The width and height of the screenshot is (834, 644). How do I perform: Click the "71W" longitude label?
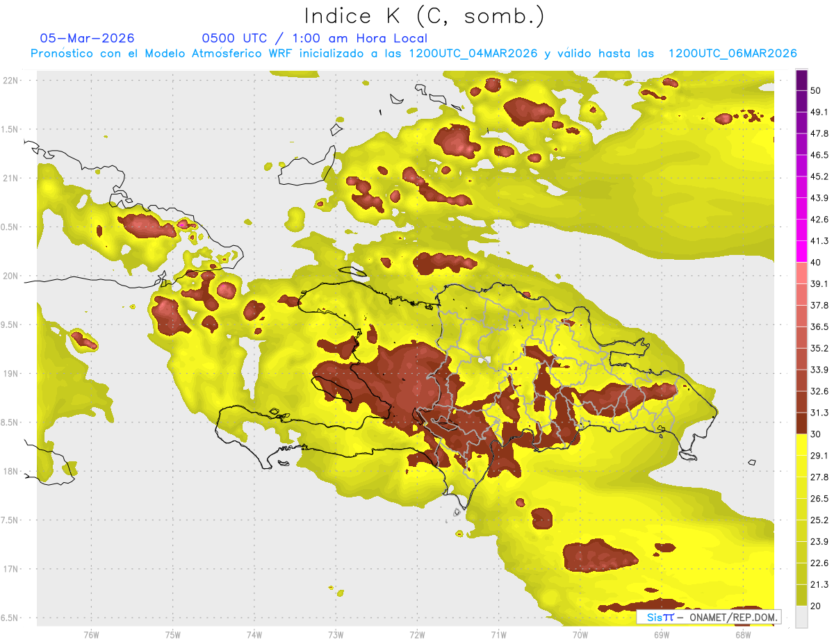(498, 635)
